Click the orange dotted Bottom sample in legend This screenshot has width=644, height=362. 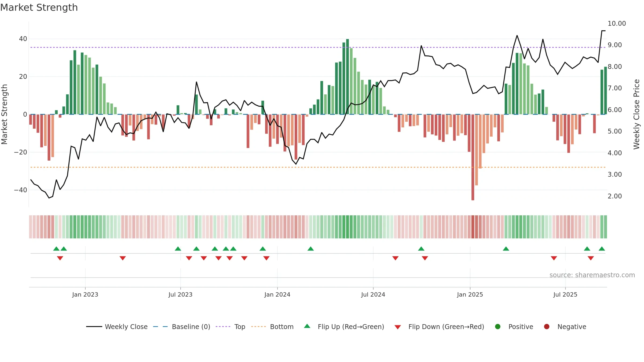(259, 327)
